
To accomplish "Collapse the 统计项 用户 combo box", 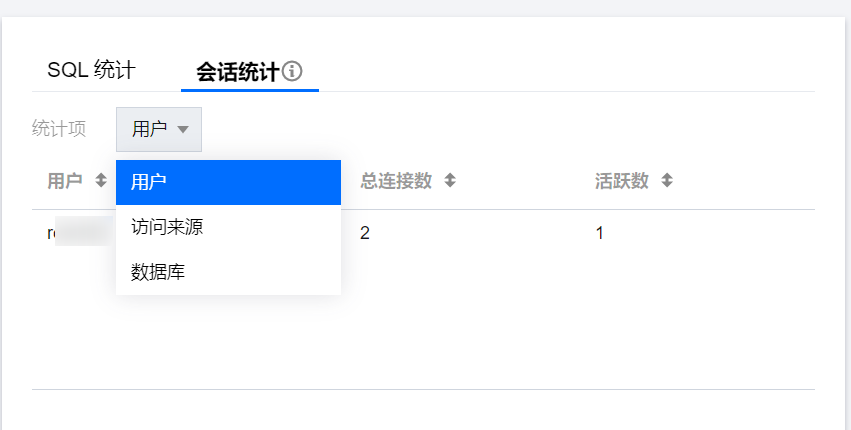I will point(159,129).
